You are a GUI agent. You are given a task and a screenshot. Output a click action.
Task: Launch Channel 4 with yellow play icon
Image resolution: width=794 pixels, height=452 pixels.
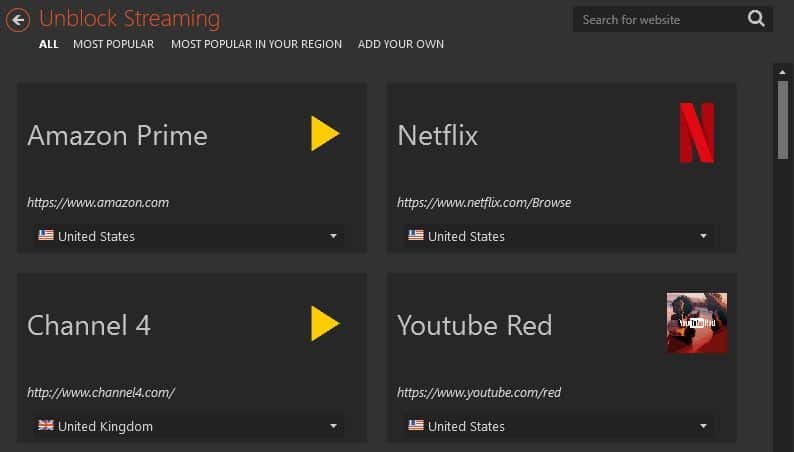tap(325, 323)
